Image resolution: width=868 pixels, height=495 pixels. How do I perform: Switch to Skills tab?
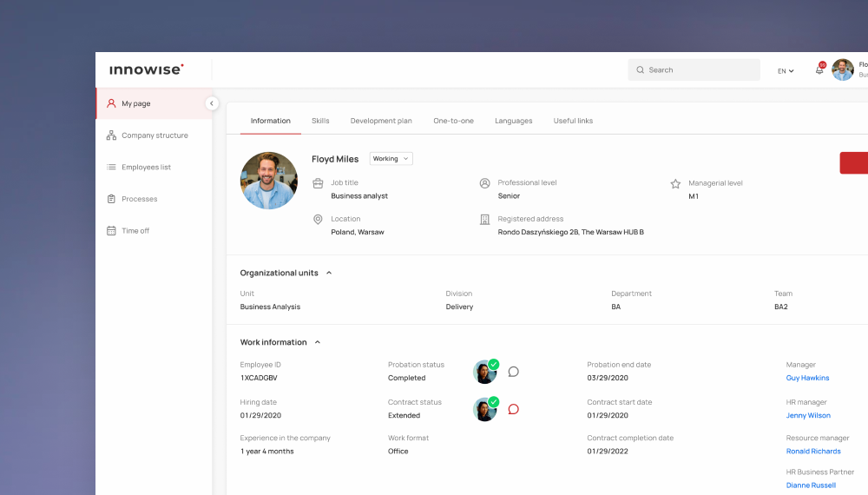320,121
